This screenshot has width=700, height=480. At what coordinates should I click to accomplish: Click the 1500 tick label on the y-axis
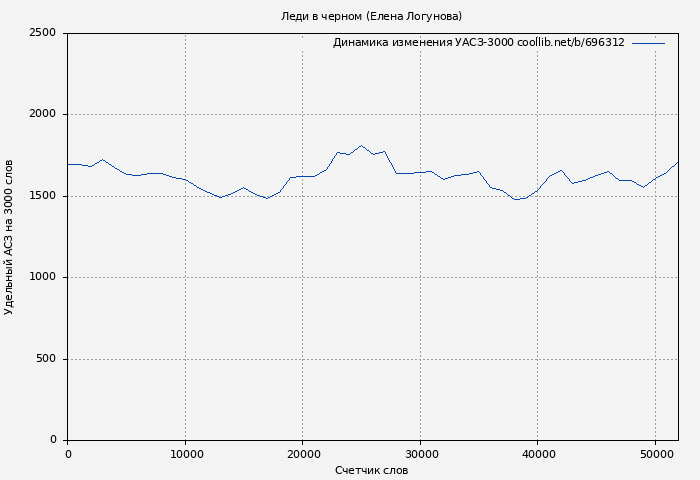coord(42,196)
